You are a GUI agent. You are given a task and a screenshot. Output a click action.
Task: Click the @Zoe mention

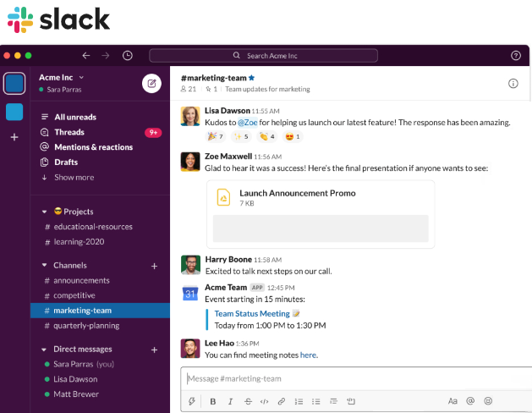(247, 122)
